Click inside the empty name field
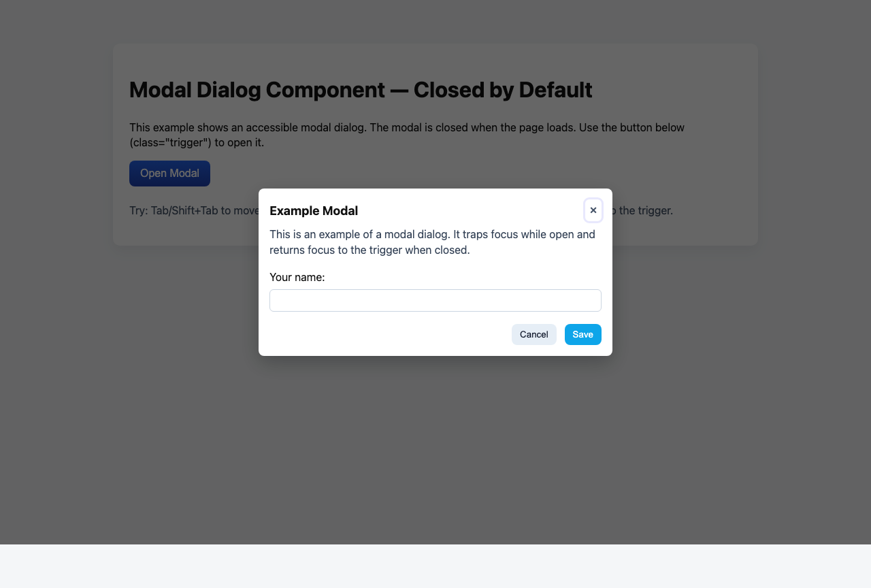This screenshot has width=871, height=588. coord(435,300)
